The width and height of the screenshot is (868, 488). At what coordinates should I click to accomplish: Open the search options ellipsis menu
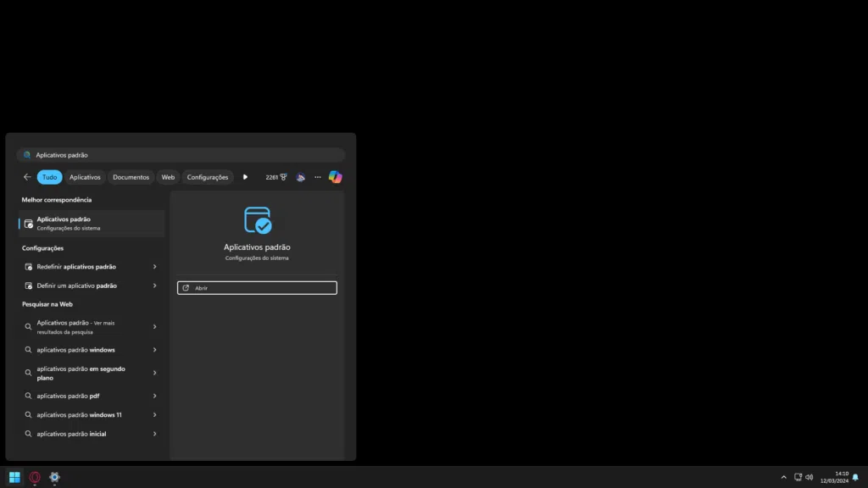(x=318, y=177)
